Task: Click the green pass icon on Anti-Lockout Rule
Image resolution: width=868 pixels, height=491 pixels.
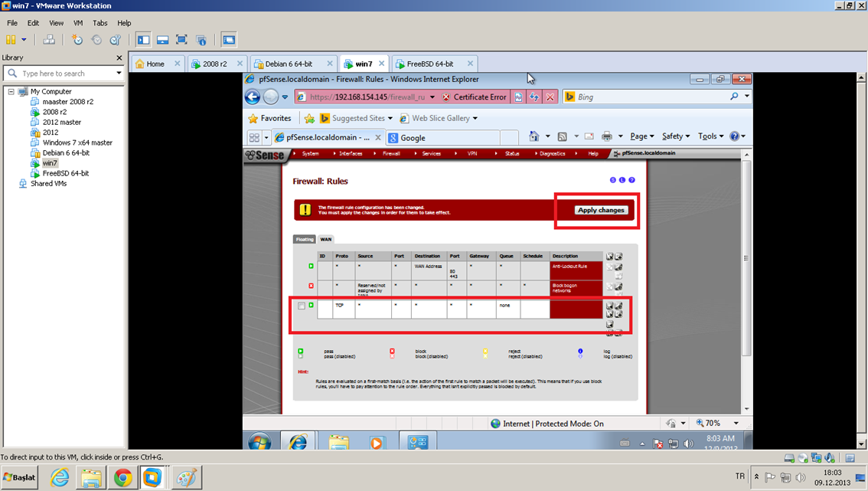Action: (x=311, y=267)
